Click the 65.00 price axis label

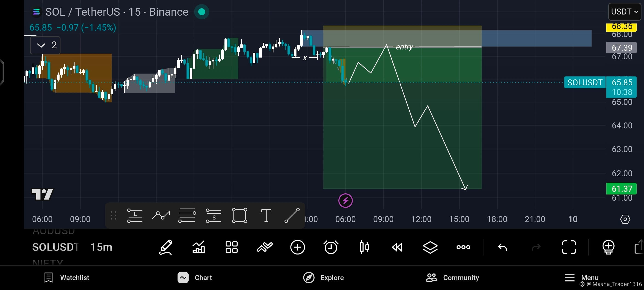click(x=622, y=102)
